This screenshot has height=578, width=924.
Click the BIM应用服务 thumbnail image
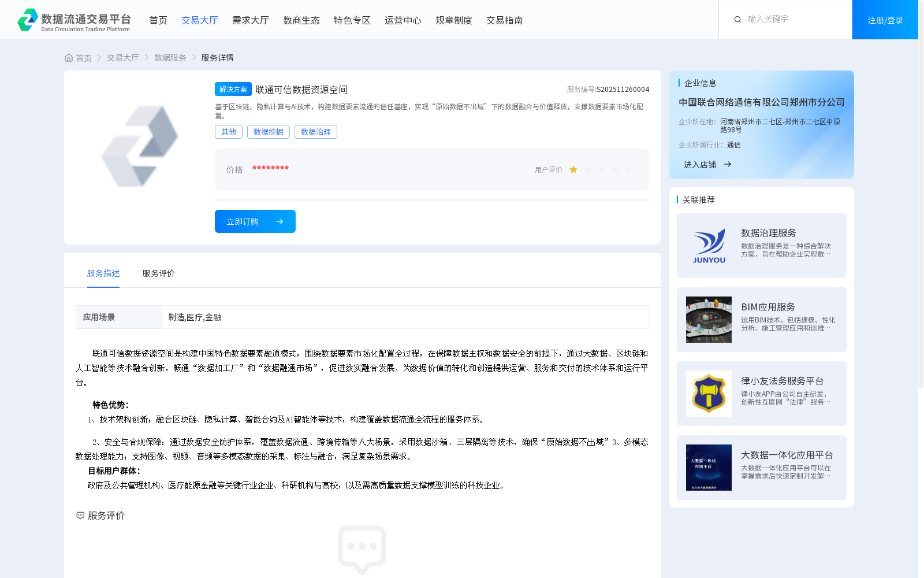(x=709, y=320)
